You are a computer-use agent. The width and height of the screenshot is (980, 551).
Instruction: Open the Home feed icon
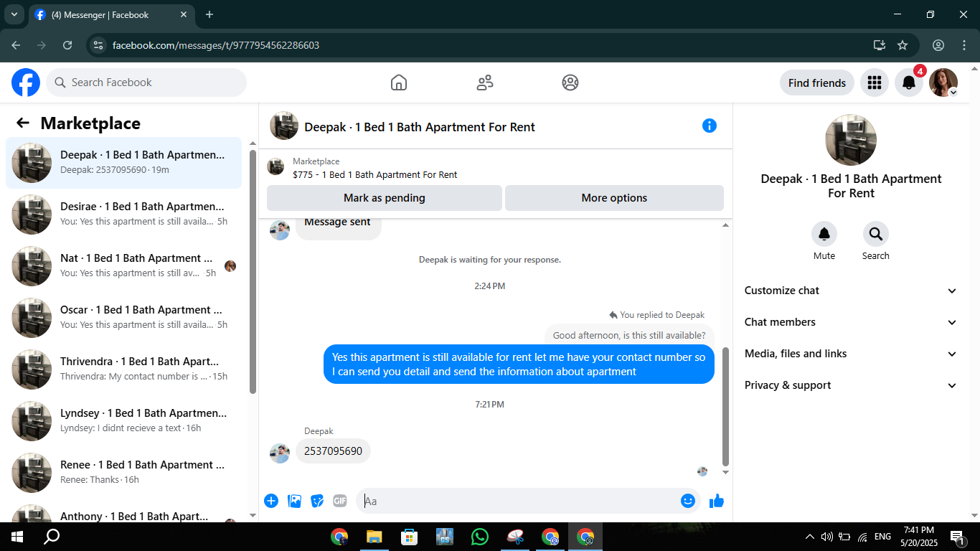(399, 83)
